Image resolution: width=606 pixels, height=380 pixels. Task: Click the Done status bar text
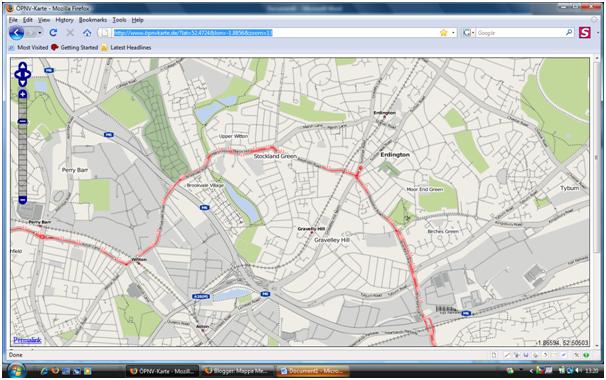pos(15,354)
